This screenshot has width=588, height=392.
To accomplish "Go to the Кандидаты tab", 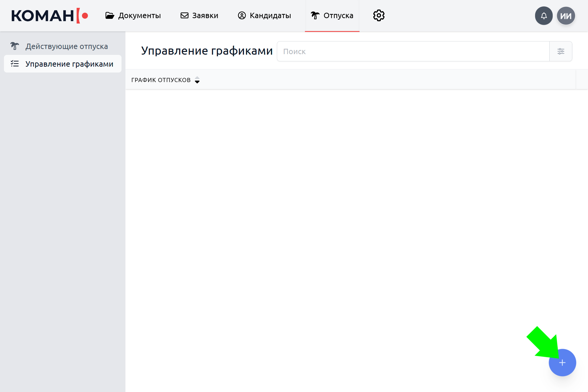I will [270, 15].
